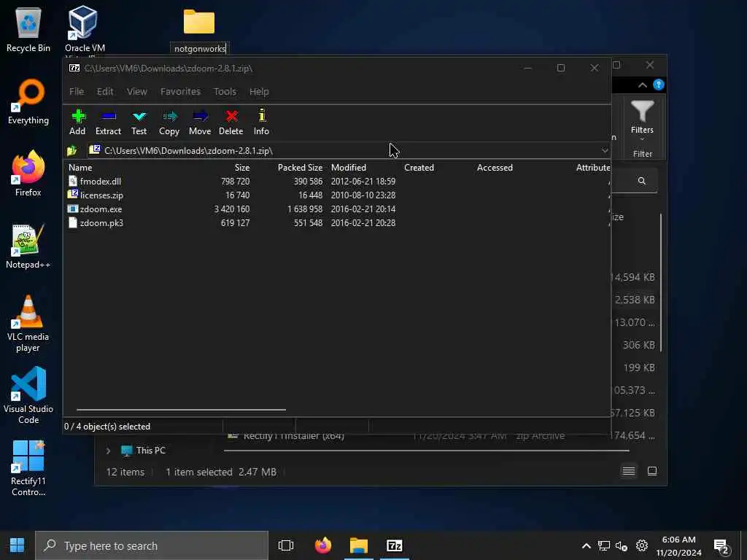The height and width of the screenshot is (560, 747).
Task: Open File Explorer from the taskbar
Action: pos(359,545)
